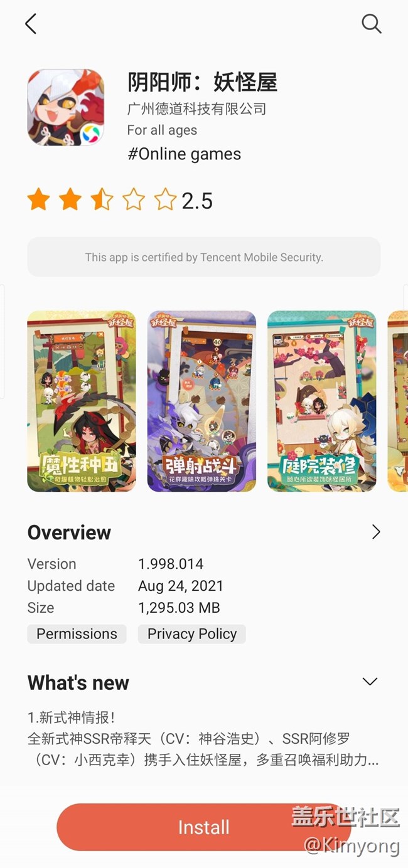Open the Privacy Policy chip
Image resolution: width=408 pixels, height=868 pixels.
(192, 634)
